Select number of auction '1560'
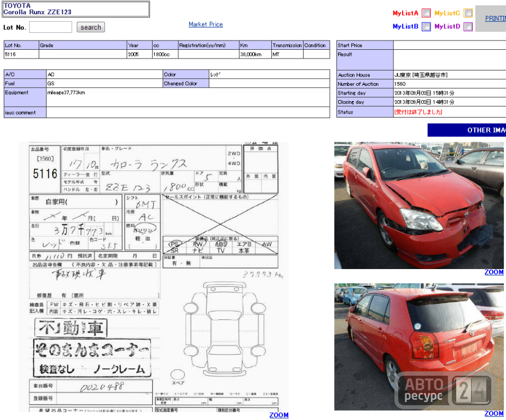This screenshot has width=506, height=420. click(x=400, y=84)
